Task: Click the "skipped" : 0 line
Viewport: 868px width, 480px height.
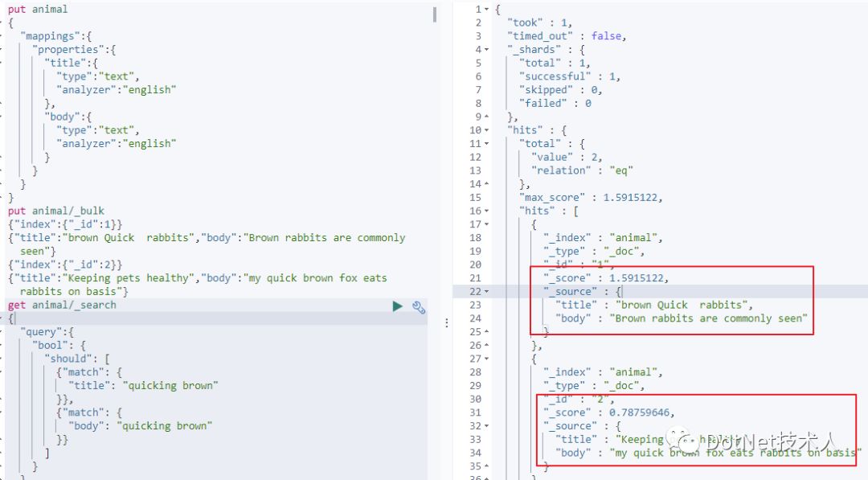Action: pos(561,90)
